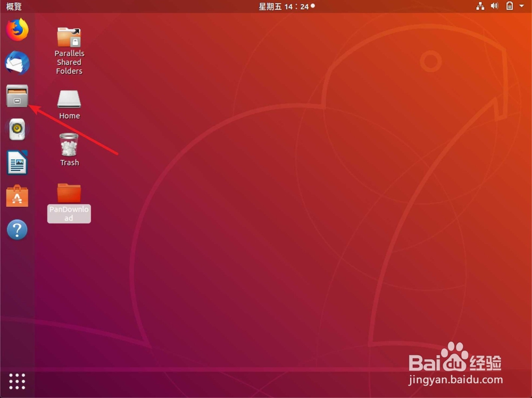The width and height of the screenshot is (532, 398).
Task: Show applications grid button
Action: coord(17,382)
